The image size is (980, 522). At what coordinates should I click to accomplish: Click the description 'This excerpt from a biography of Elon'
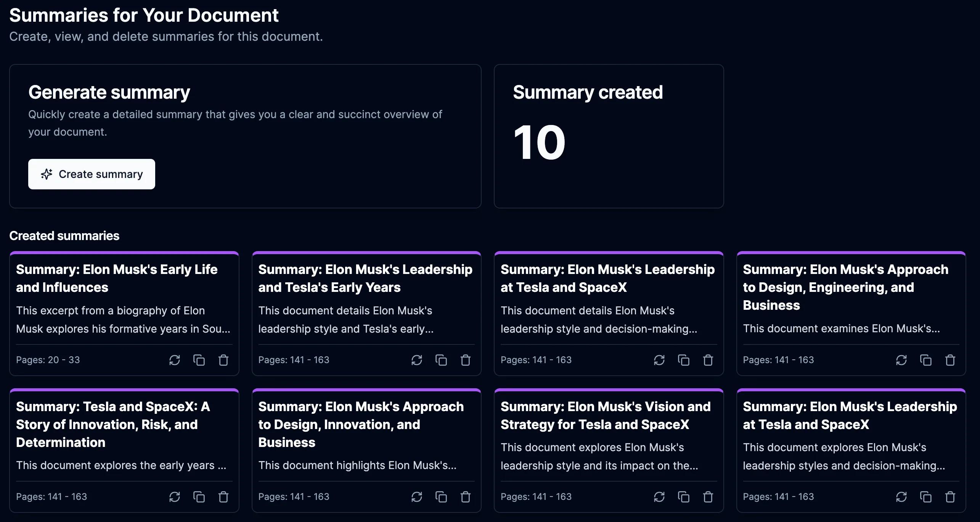111,311
